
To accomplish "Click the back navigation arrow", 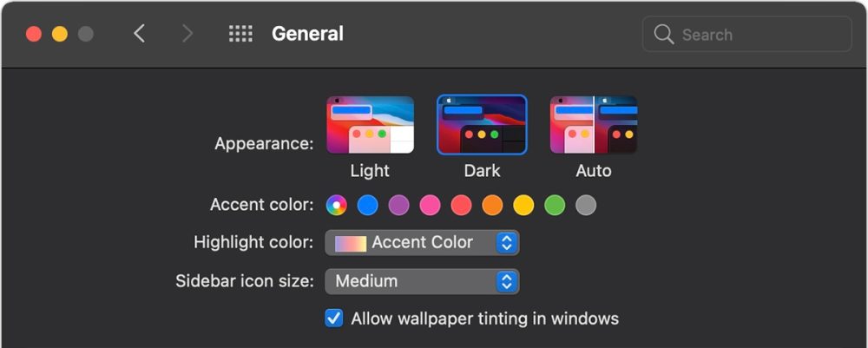I will [x=139, y=34].
